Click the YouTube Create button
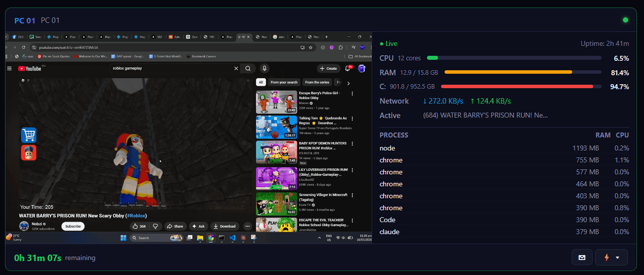Image resolution: width=644 pixels, height=275 pixels. coord(328,68)
